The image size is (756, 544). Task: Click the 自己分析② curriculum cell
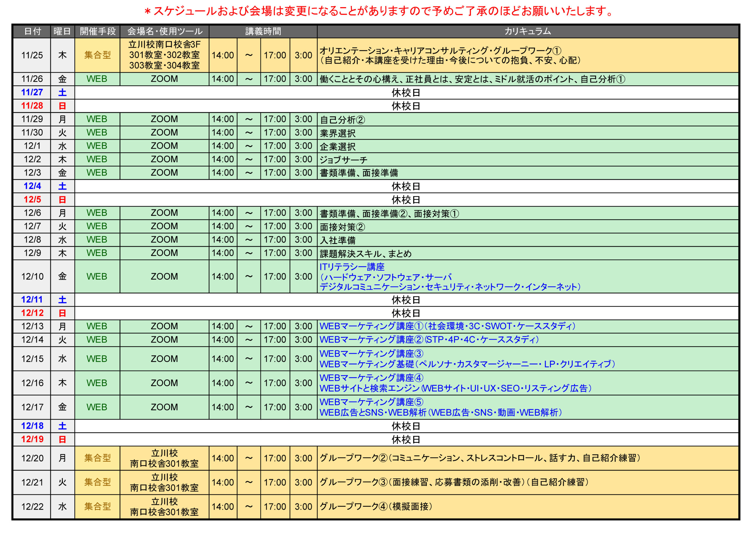tap(528, 119)
